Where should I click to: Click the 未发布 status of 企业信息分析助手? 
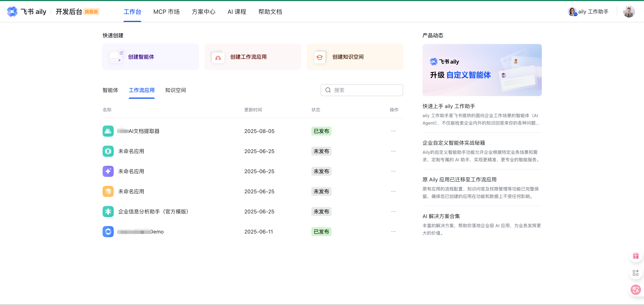coord(321,212)
